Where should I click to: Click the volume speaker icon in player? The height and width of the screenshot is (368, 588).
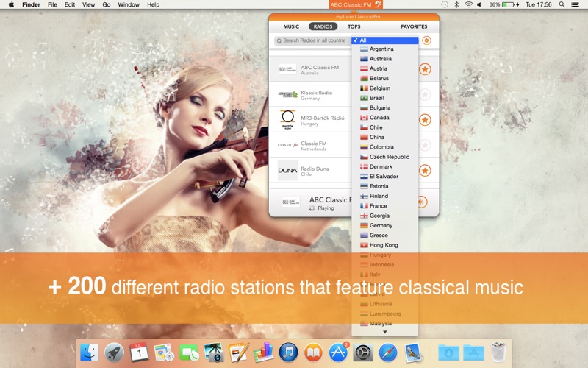click(422, 202)
